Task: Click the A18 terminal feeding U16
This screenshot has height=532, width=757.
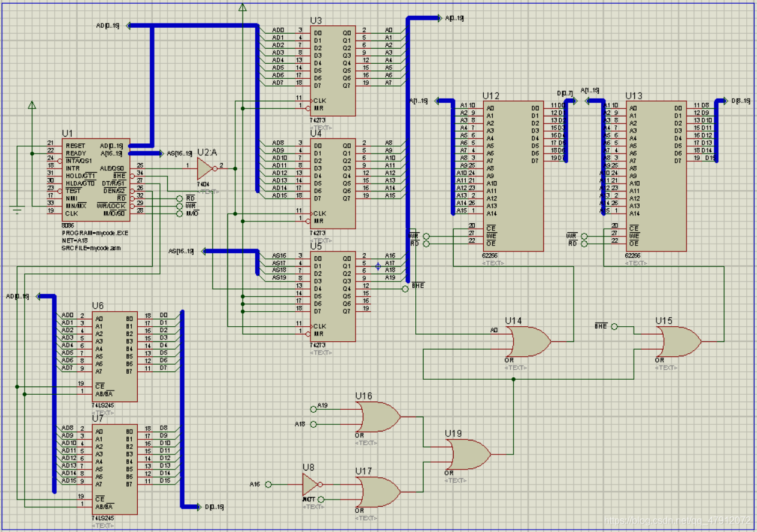Action: point(313,424)
